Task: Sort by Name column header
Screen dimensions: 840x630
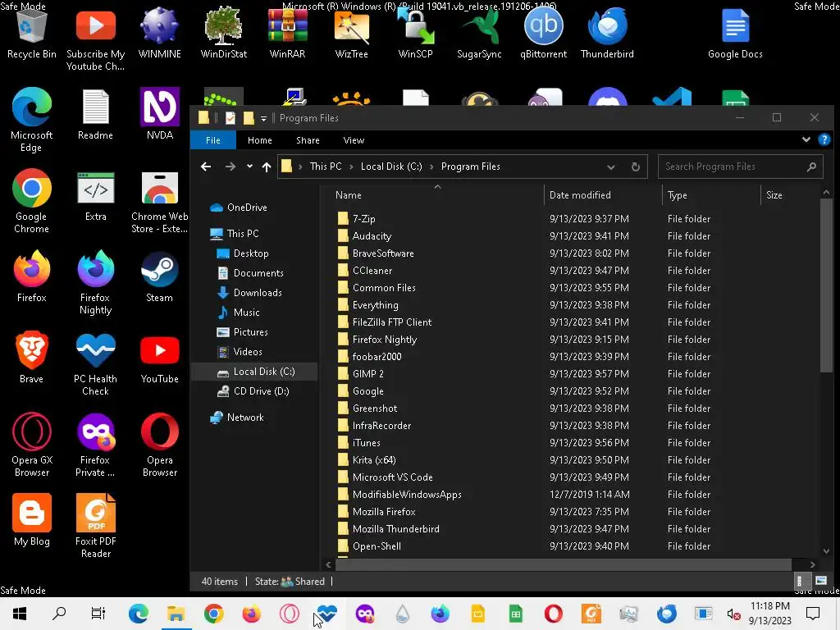Action: coord(436,195)
